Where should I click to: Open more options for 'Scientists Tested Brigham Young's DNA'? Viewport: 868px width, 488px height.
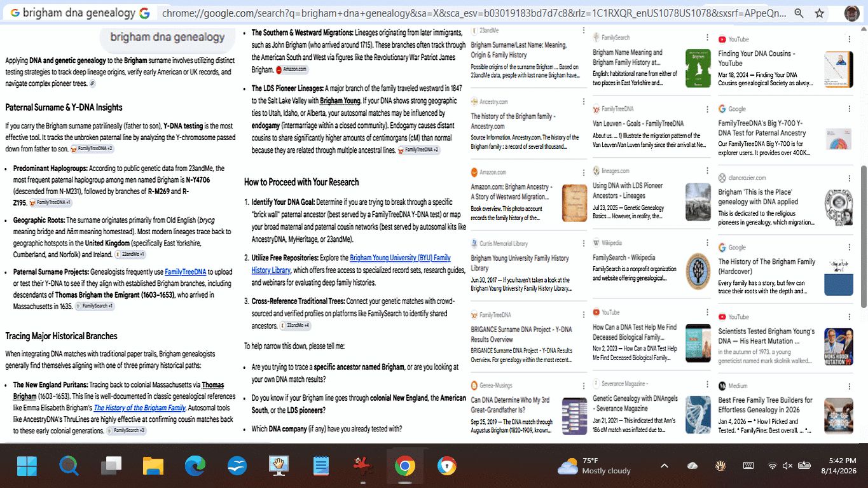(849, 317)
